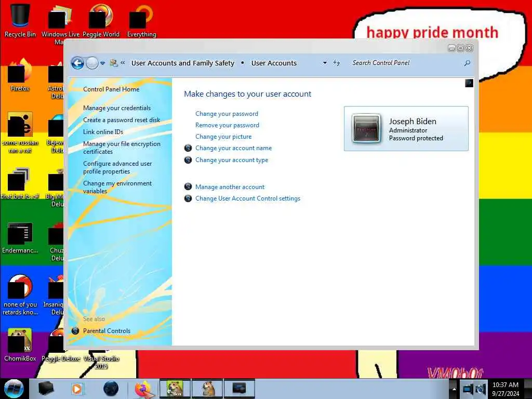532x399 pixels.
Task: Open Change User Account Control settings
Action: click(x=248, y=198)
